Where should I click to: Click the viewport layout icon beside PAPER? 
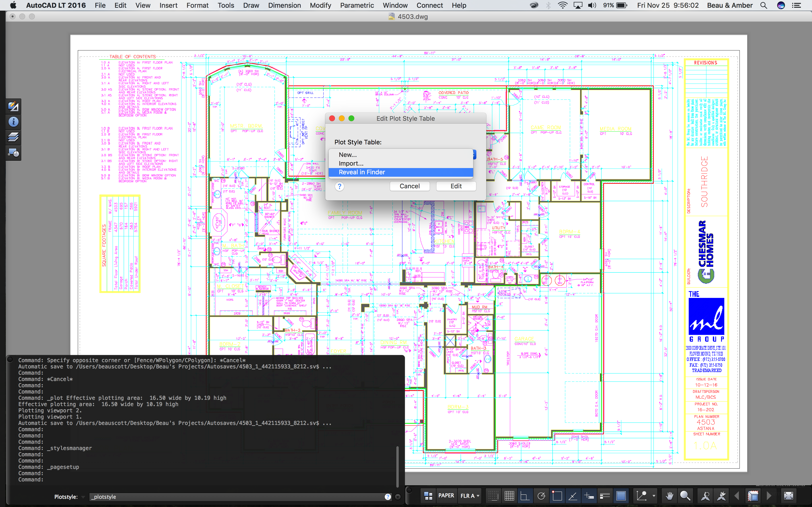pyautogui.click(x=428, y=496)
